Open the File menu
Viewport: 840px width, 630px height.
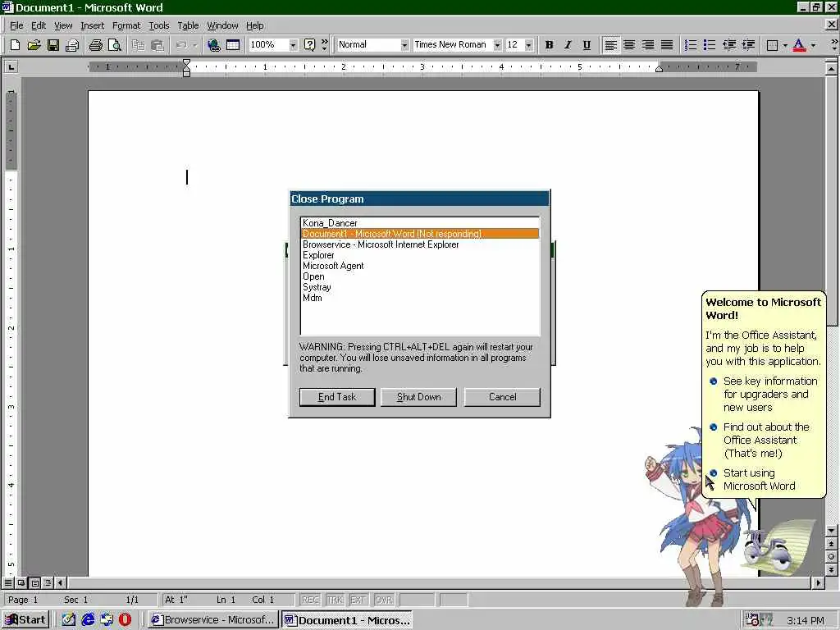click(x=16, y=25)
